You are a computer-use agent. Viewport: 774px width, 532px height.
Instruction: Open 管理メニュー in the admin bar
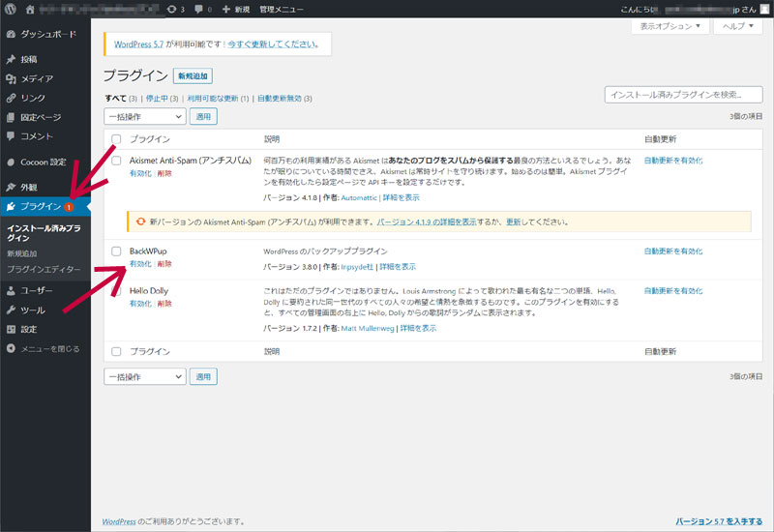[x=282, y=10]
